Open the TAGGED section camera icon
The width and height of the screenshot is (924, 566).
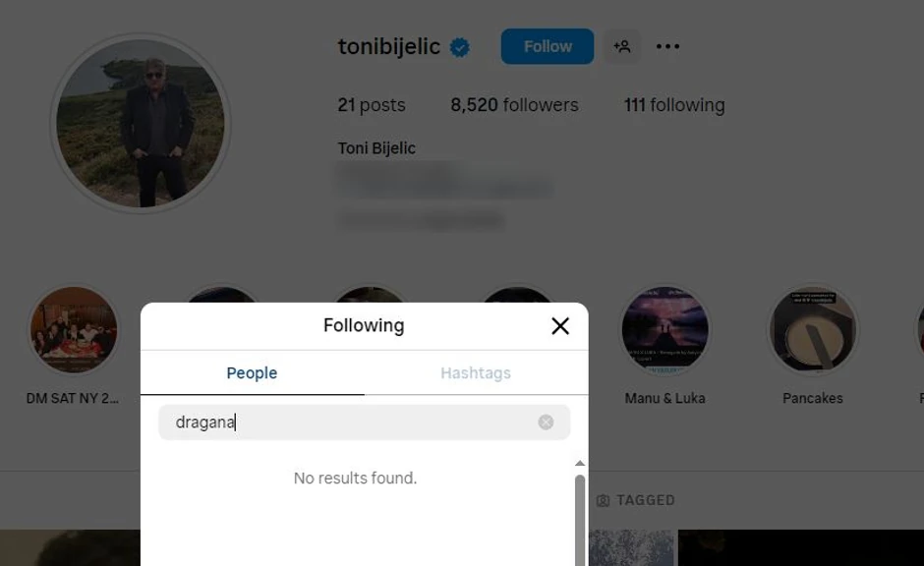pos(602,500)
